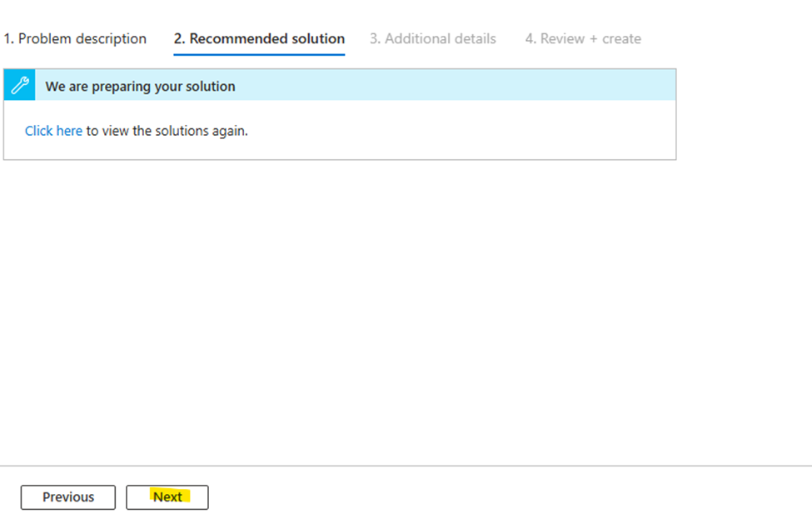
Task: Click 'to view the solutions again.' text
Action: click(167, 131)
